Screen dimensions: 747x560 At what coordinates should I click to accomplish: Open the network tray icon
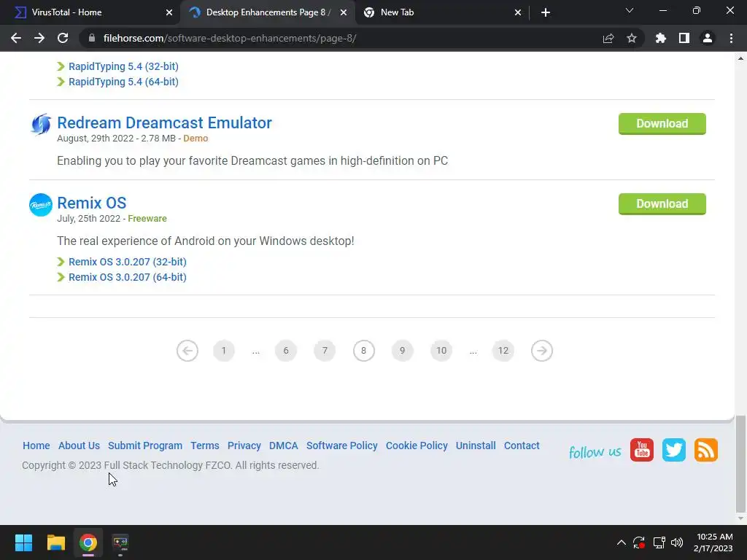(659, 542)
